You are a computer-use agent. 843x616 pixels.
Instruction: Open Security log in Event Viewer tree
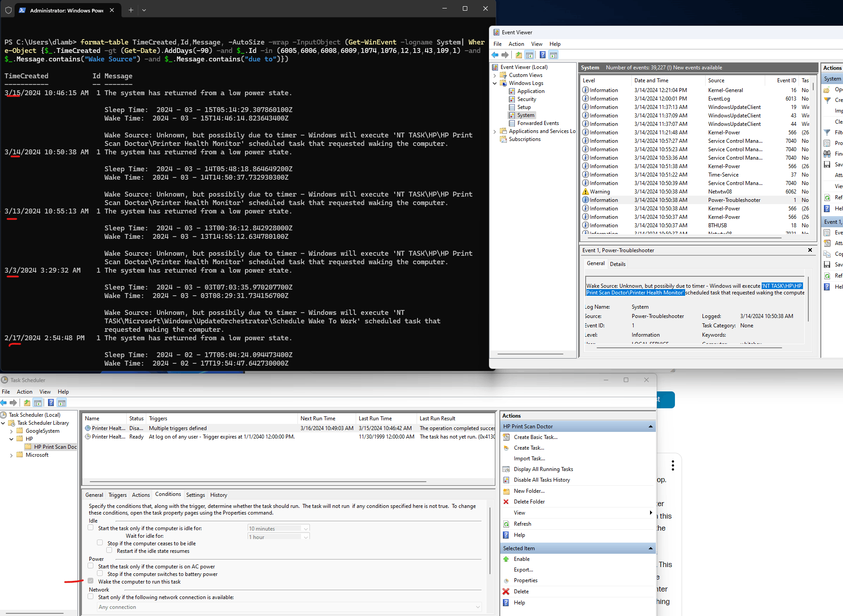526,99
